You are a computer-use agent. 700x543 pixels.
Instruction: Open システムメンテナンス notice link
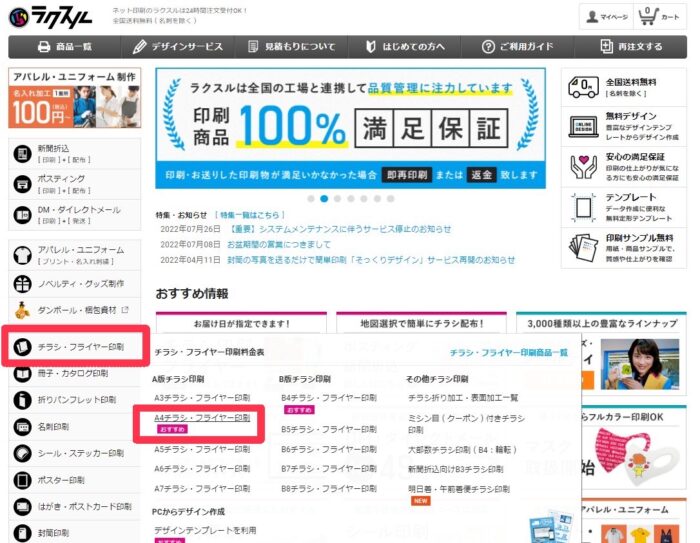click(339, 229)
